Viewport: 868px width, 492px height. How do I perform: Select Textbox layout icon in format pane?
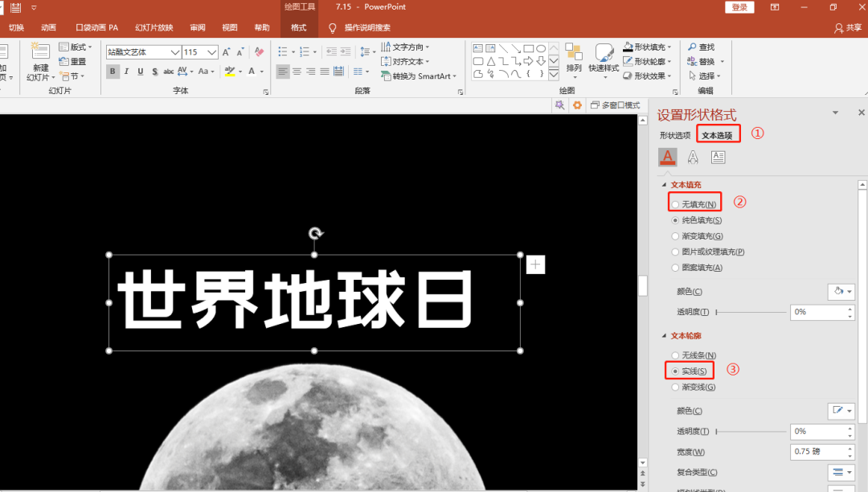tap(718, 158)
